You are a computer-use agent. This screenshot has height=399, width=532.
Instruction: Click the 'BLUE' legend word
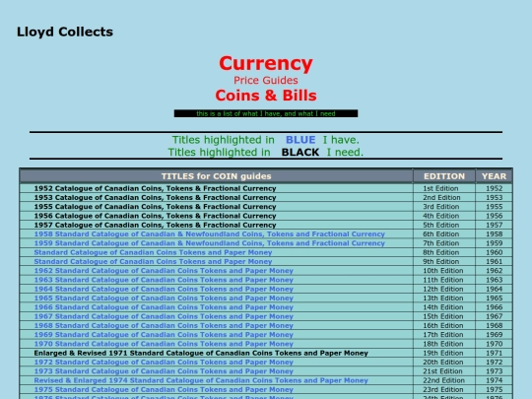300,140
